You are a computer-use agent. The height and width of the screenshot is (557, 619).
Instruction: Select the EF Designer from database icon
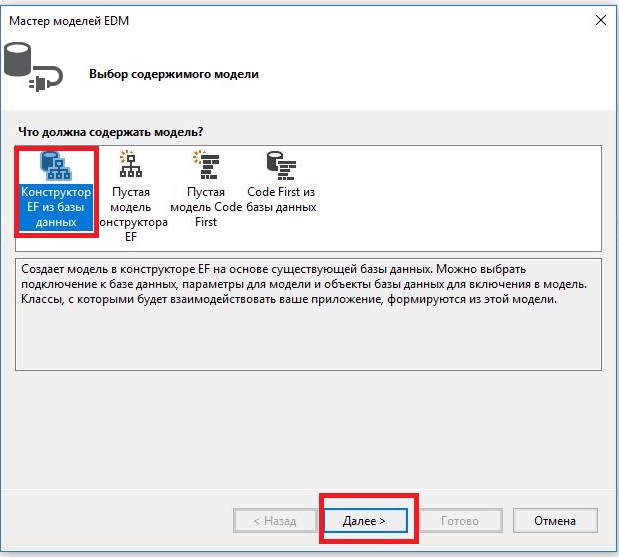tap(56, 165)
